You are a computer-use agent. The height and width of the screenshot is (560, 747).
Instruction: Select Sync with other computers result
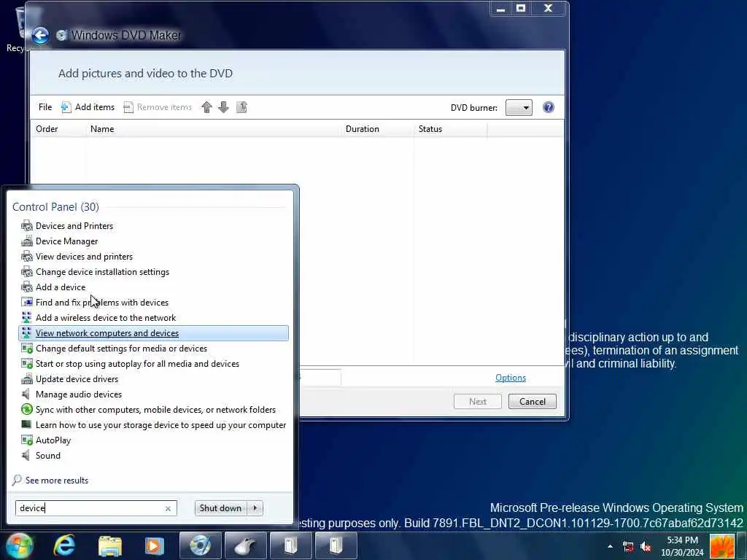153,410
